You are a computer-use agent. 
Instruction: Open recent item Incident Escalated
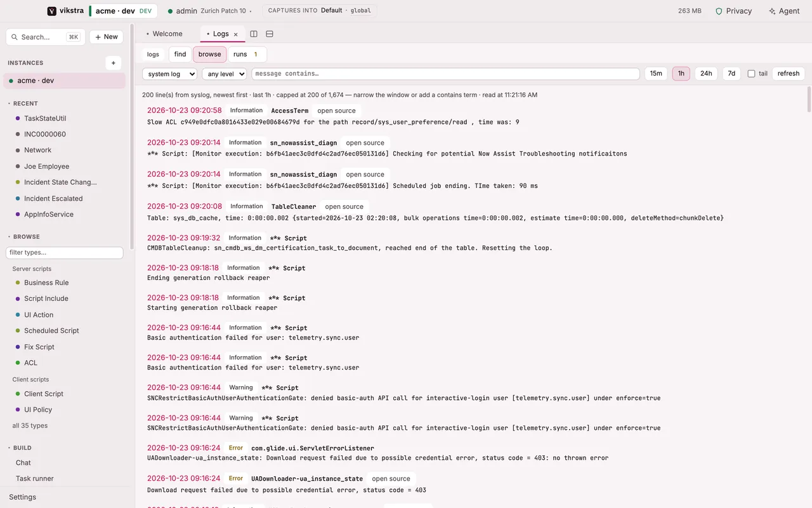53,198
